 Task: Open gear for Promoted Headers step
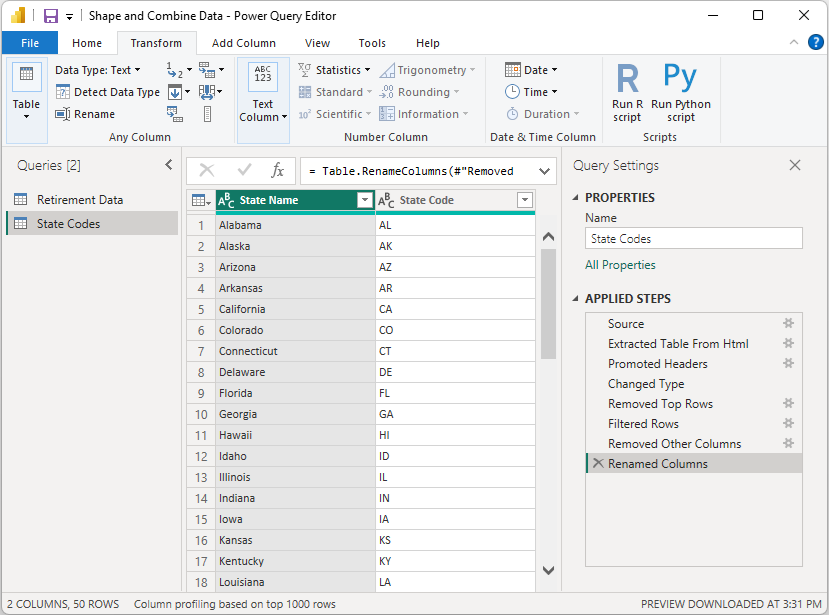788,363
